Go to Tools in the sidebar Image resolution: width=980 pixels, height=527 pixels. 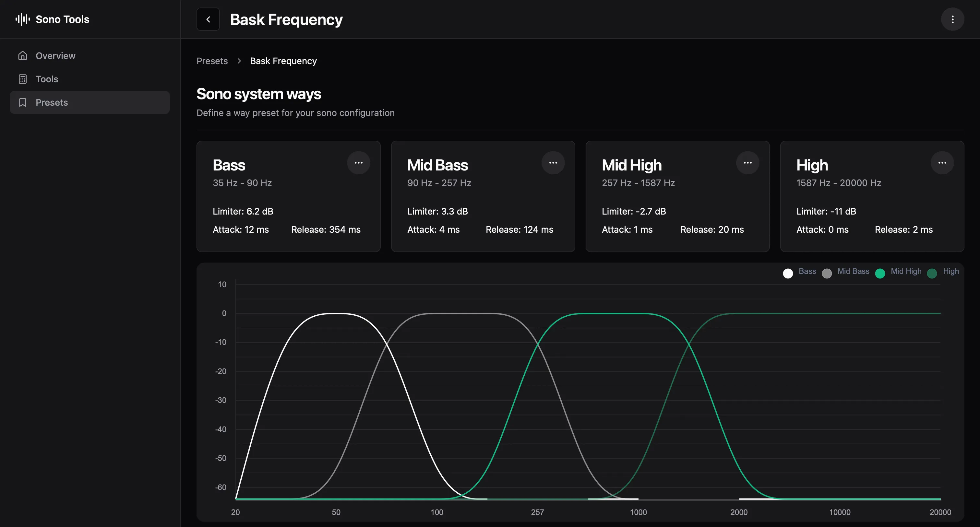tap(90, 79)
